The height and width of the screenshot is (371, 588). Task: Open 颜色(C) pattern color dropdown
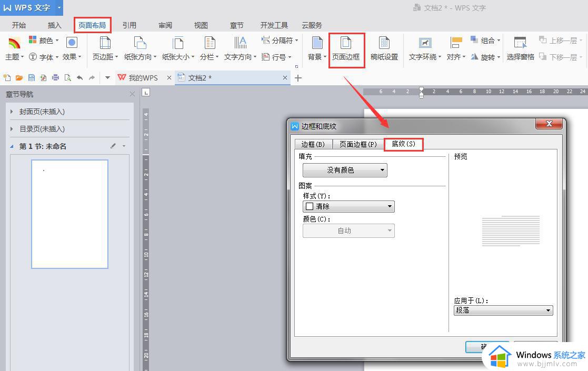348,230
